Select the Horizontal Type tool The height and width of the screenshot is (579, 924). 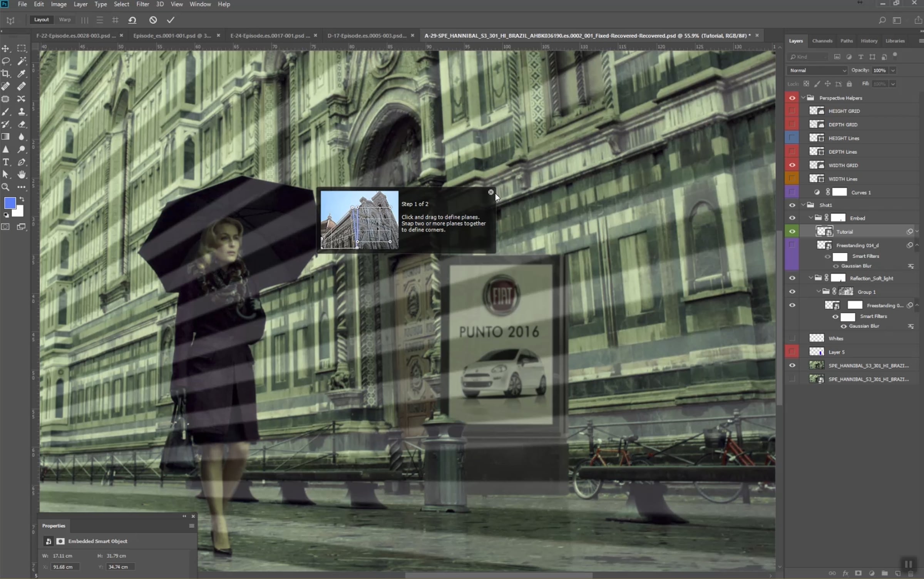coord(6,162)
